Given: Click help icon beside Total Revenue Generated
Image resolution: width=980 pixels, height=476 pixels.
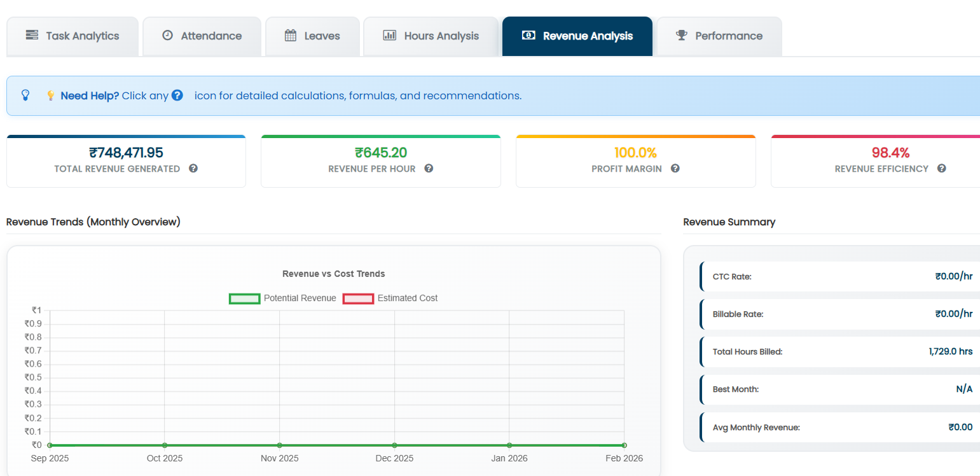Looking at the screenshot, I should (x=193, y=169).
